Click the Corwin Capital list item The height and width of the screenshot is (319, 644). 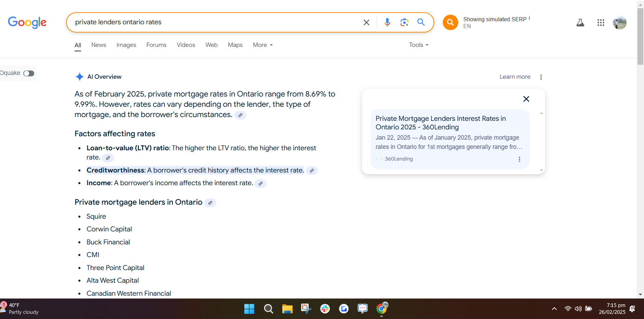(x=109, y=229)
